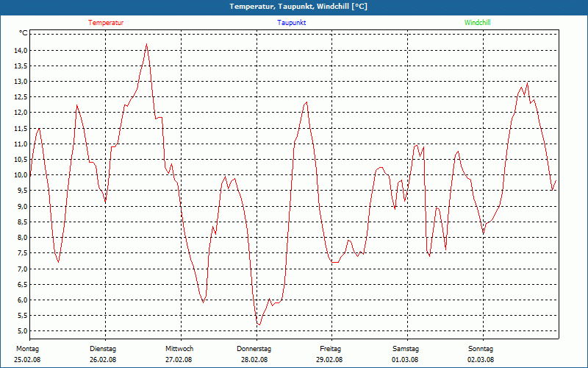Viewport: 588px width, 368px height.
Task: Click the Samstag day label
Action: [406, 349]
